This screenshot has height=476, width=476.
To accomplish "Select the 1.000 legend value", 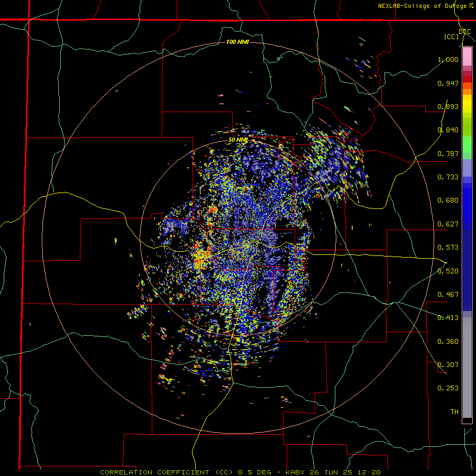I will [x=448, y=59].
